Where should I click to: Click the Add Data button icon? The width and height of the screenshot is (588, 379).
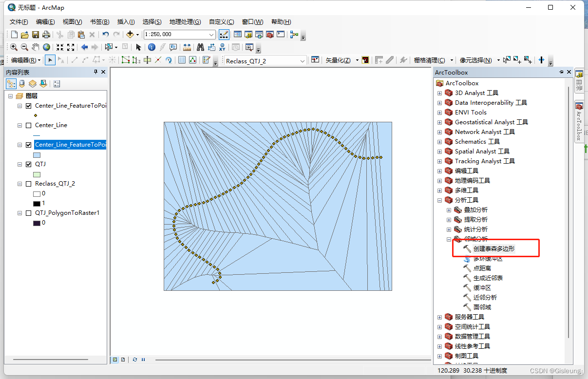(130, 35)
